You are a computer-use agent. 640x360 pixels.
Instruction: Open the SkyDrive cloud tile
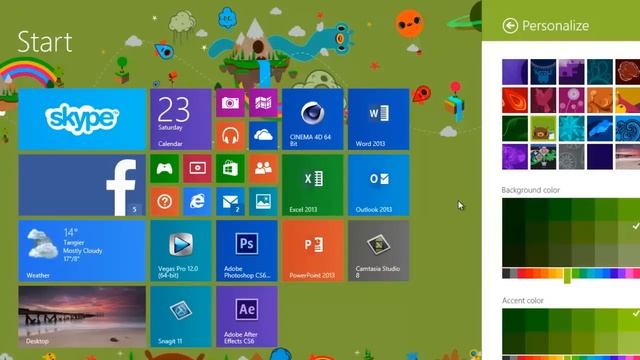263,136
